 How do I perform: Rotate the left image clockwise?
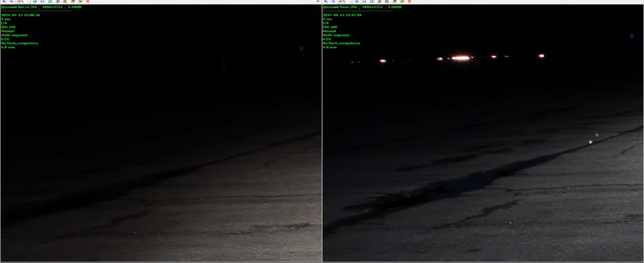[65, 2]
